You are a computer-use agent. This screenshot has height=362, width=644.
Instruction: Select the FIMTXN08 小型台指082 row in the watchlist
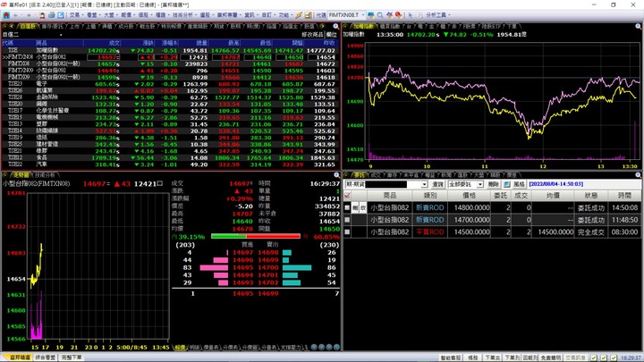[170, 57]
